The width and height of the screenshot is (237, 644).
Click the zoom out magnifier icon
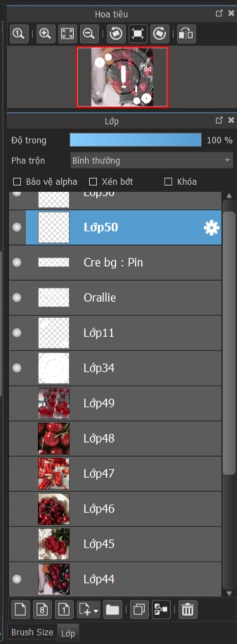[89, 34]
